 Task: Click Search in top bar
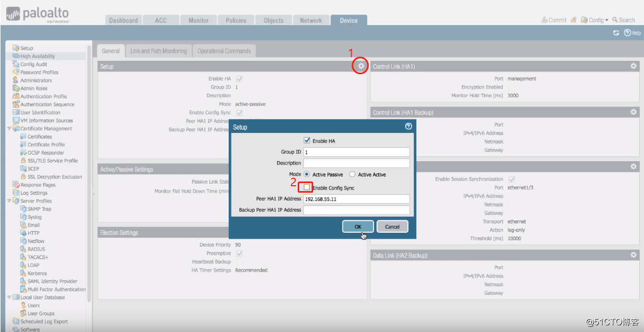[624, 20]
